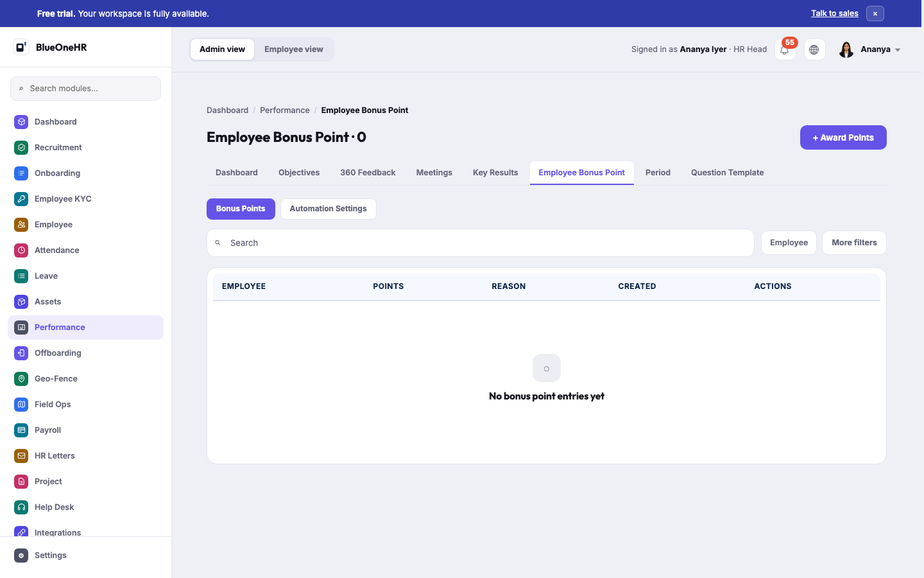Open the Leave module icon
Viewport: 924px width, 578px height.
coord(21,276)
